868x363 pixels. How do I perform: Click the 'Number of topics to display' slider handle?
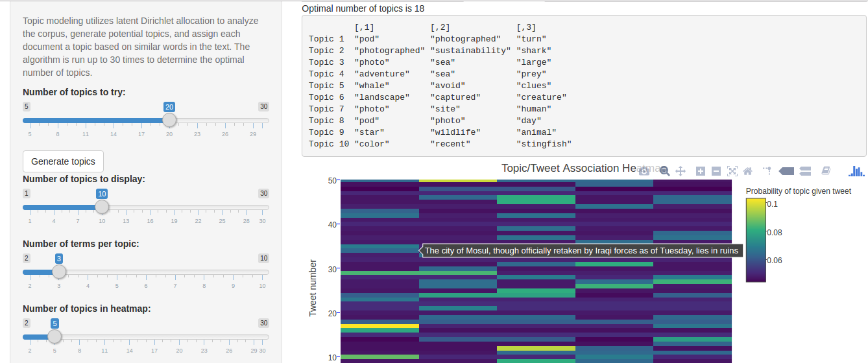102,207
